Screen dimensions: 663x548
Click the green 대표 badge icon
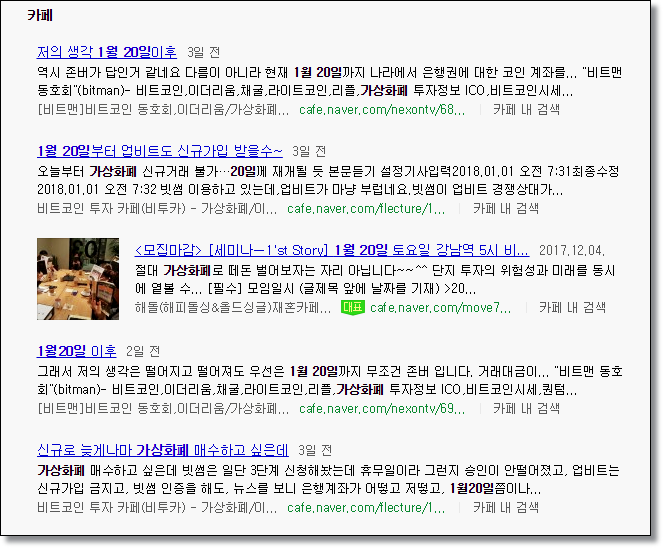click(x=353, y=307)
